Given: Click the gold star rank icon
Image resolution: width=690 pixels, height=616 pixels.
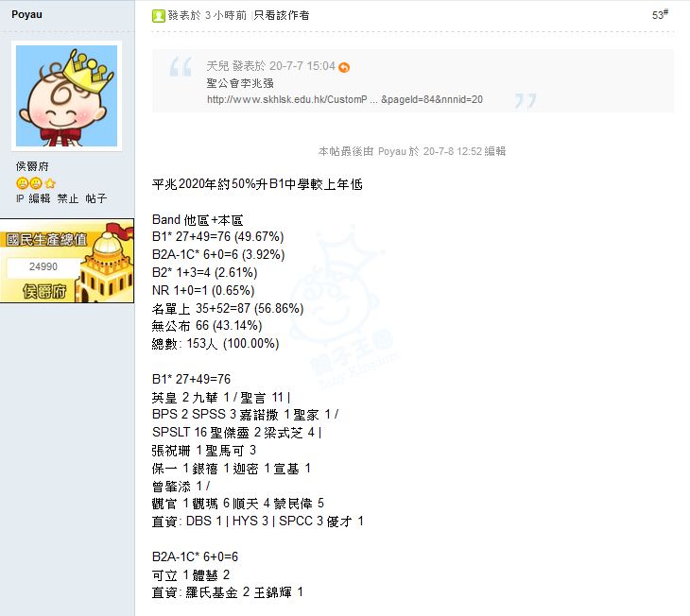Looking at the screenshot, I should [50, 183].
